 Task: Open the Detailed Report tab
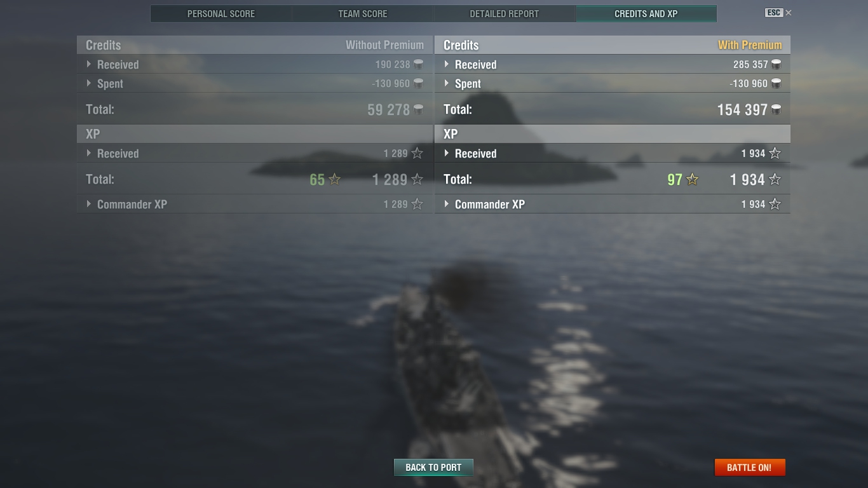pyautogui.click(x=505, y=13)
